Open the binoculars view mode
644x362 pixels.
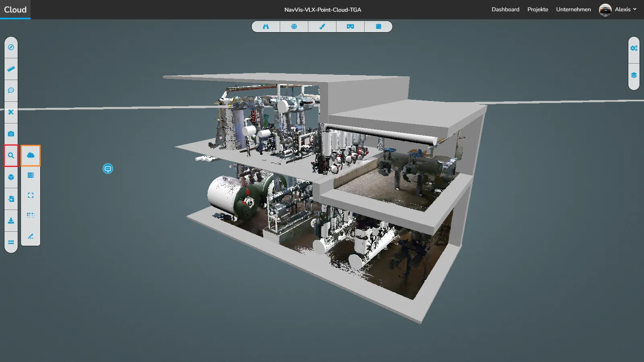266,27
